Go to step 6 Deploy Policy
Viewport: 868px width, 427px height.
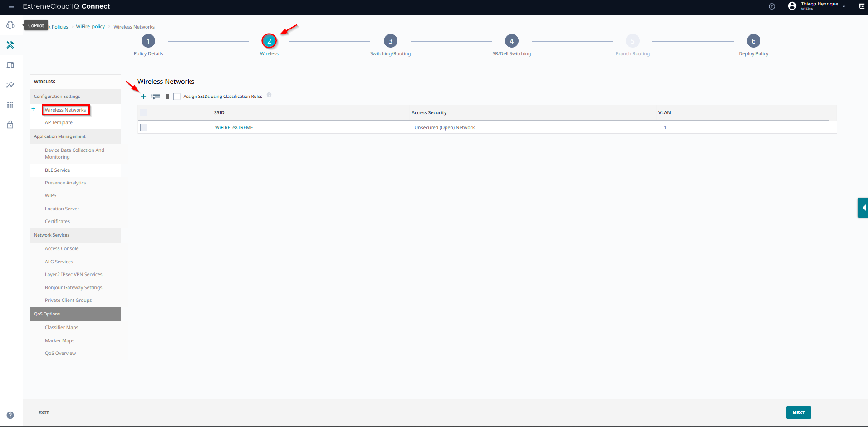click(x=753, y=41)
